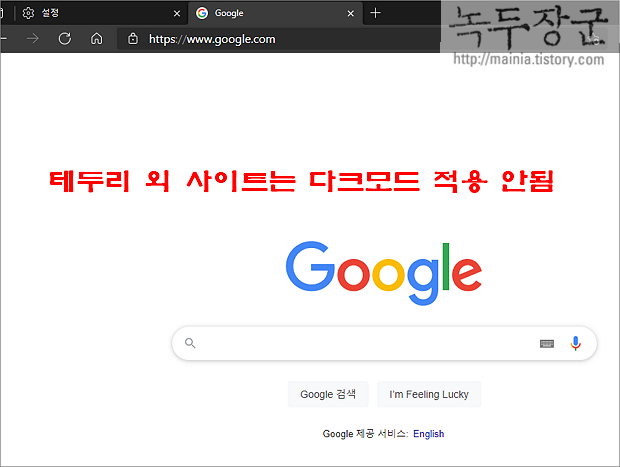Switch to the Google tab
This screenshot has height=467, width=620.
[276, 13]
